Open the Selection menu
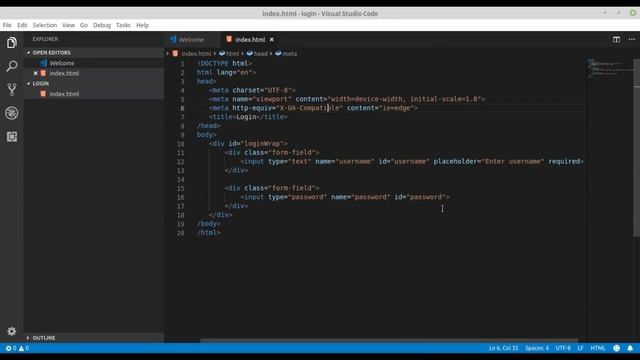Screen dimensions: 640x360 tap(45, 25)
